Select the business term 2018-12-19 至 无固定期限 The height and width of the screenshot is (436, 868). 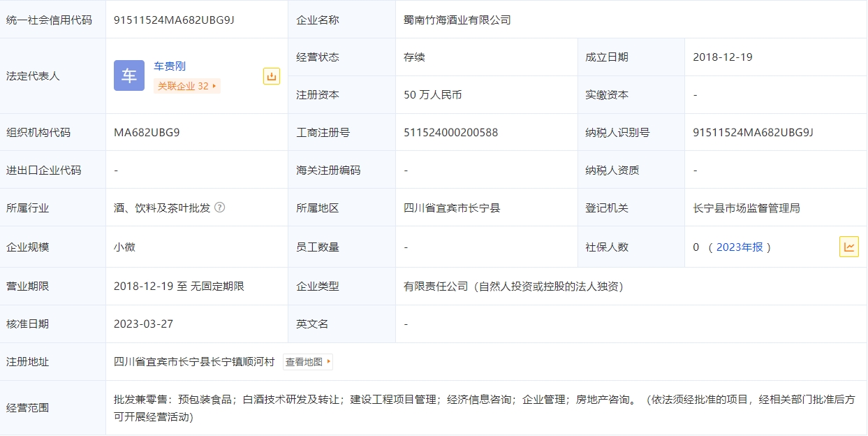[x=179, y=286]
